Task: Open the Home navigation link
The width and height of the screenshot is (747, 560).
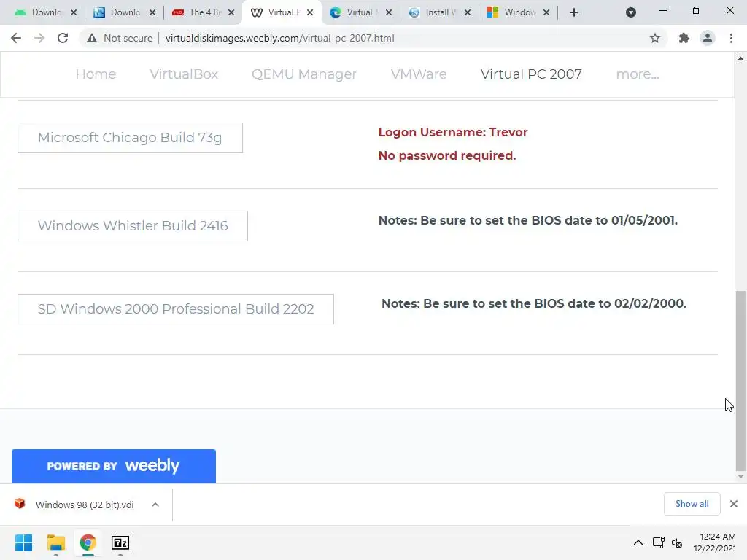Action: click(96, 74)
